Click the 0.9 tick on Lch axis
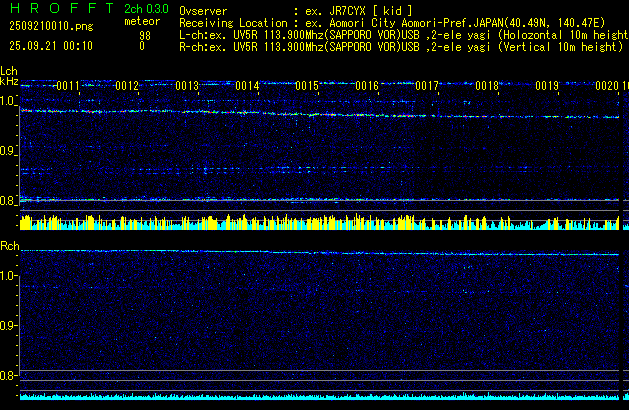This screenshot has height=410, width=629. click(x=9, y=151)
